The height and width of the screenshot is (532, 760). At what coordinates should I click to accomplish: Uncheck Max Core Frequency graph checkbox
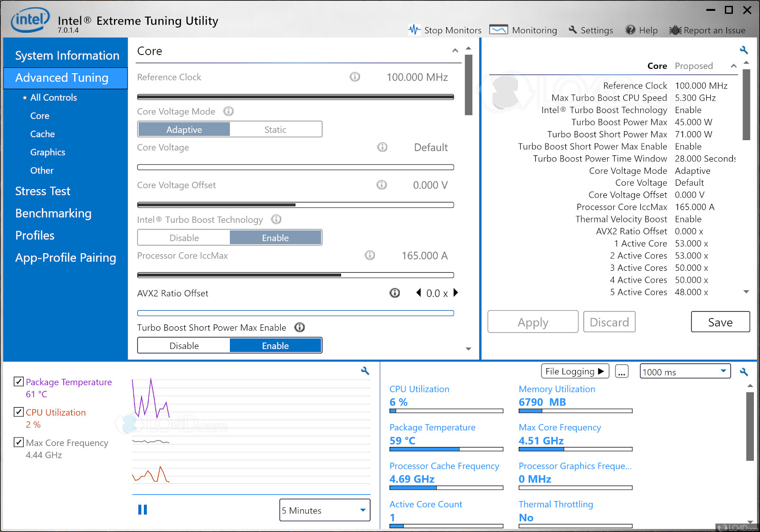pos(19,442)
